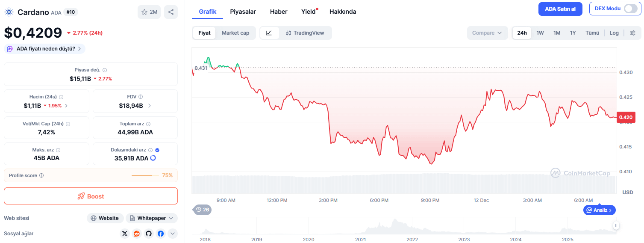
Task: Switch chart to Market cap
Action: (235, 33)
